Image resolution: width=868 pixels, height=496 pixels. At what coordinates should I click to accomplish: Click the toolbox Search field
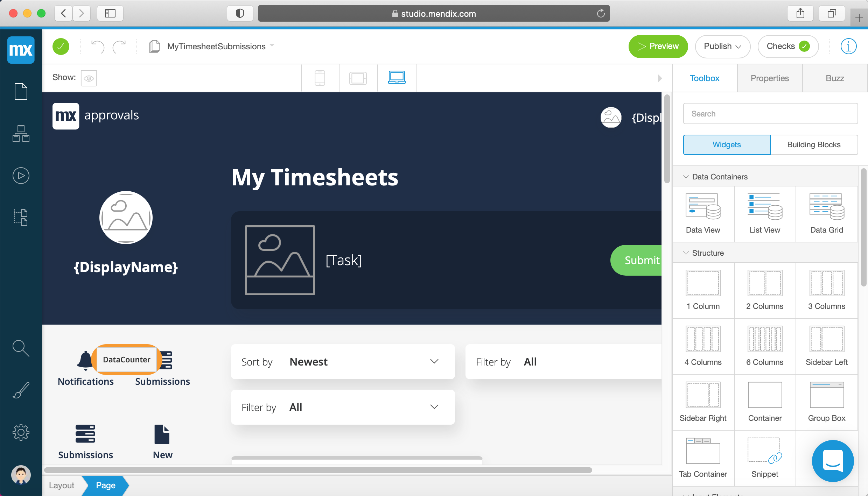pyautogui.click(x=770, y=114)
